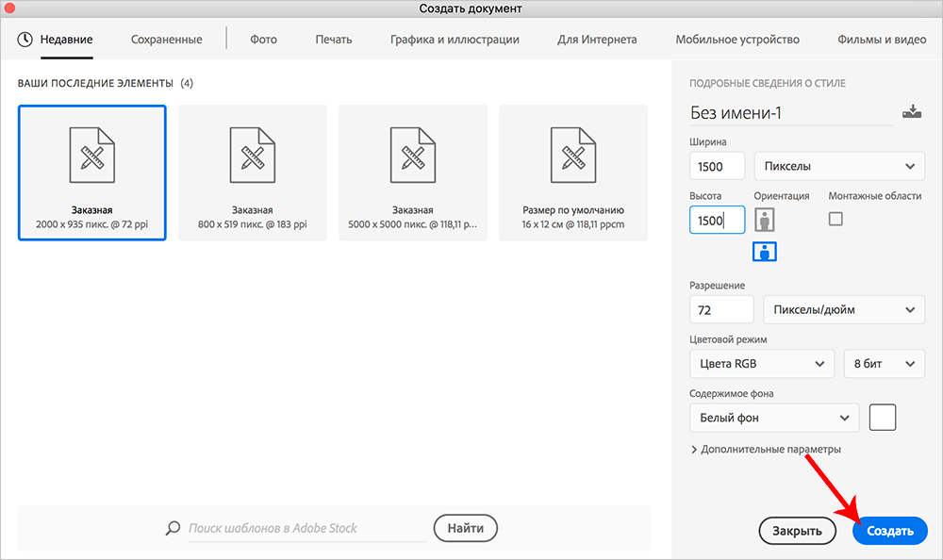The height and width of the screenshot is (560, 943).
Task: Choose the 800 x 519 пикс. preset
Action: click(253, 173)
